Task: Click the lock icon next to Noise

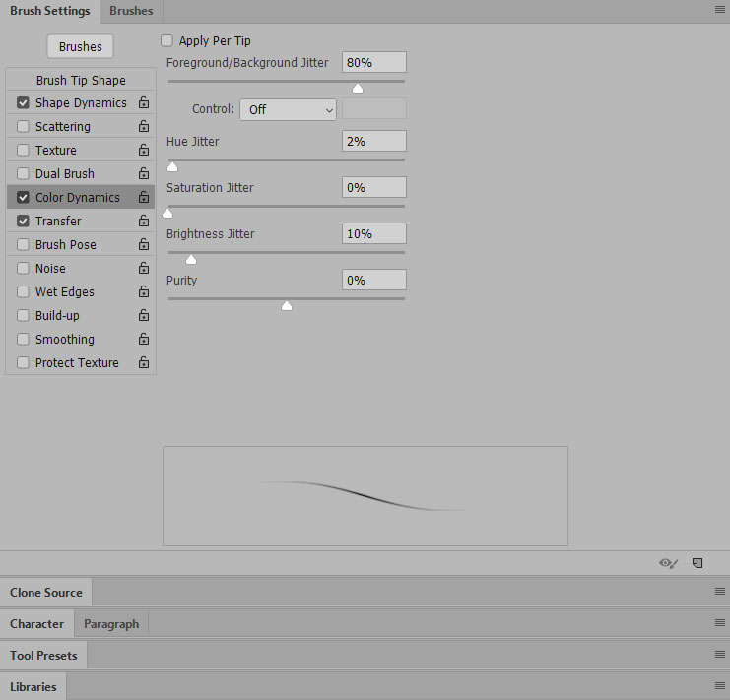Action: [x=144, y=268]
